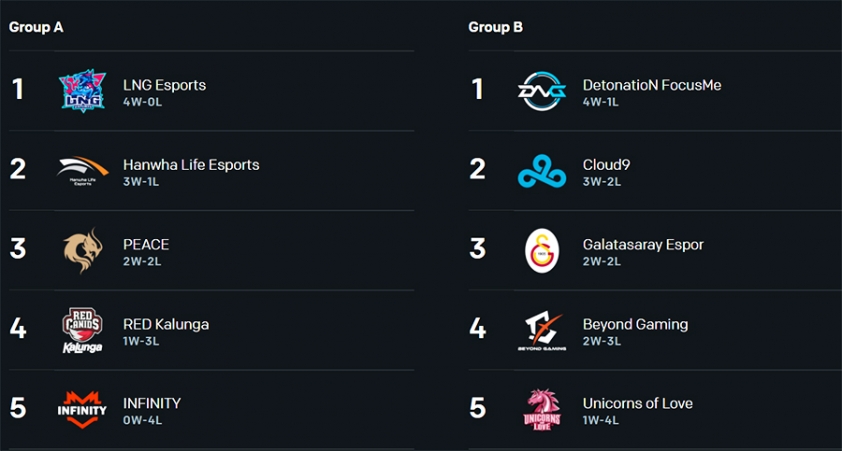
Task: Click the Galatasaray Espor crest logo
Action: [x=542, y=251]
